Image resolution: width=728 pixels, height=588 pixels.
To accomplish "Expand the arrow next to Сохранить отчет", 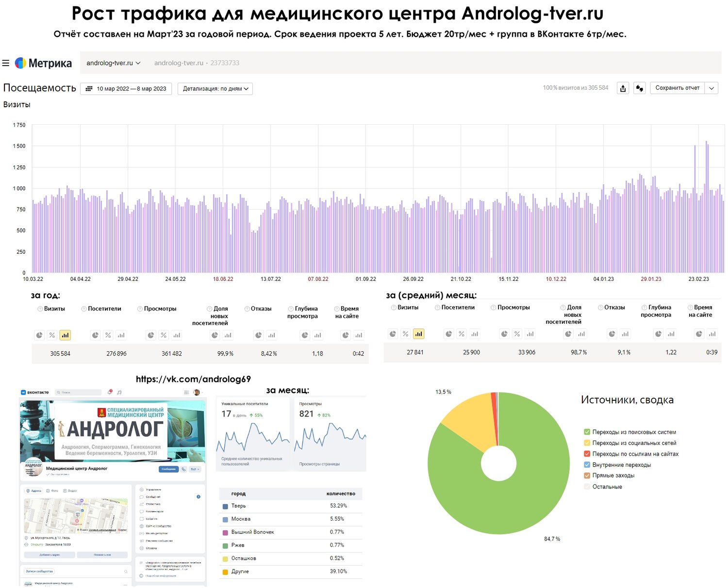I will pyautogui.click(x=711, y=88).
